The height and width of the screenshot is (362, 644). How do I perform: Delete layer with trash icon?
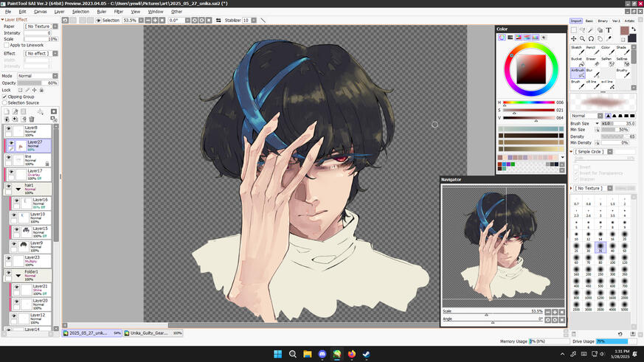pyautogui.click(x=32, y=119)
